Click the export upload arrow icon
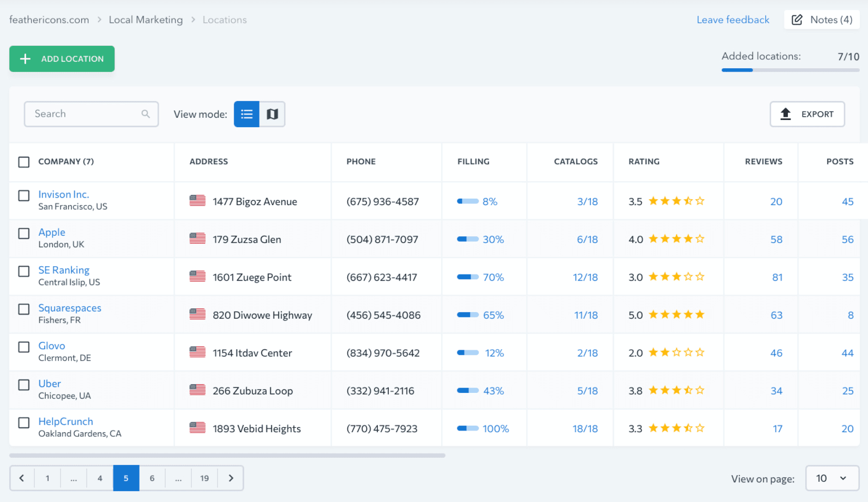The height and width of the screenshot is (502, 868). pos(786,114)
